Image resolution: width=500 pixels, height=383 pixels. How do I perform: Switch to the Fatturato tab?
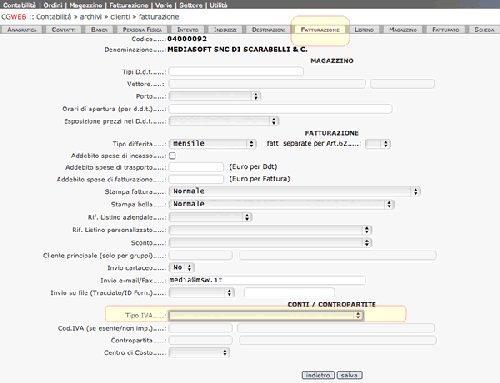[x=446, y=30]
